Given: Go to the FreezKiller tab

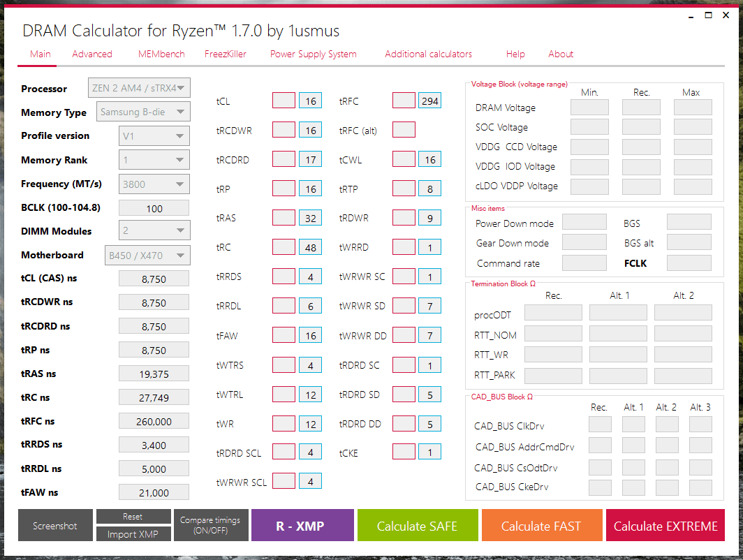Looking at the screenshot, I should tap(225, 54).
